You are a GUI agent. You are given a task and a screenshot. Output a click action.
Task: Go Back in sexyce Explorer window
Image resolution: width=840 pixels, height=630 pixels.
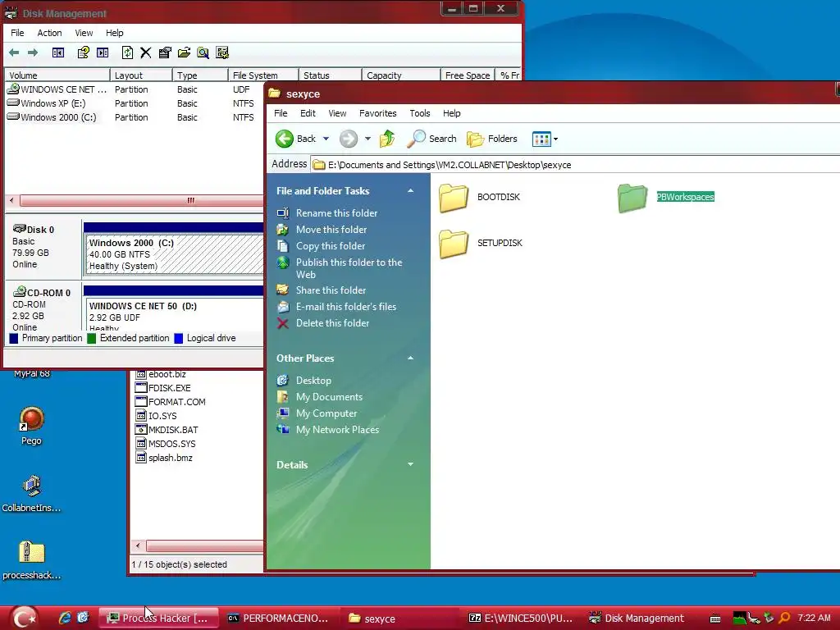pos(295,139)
